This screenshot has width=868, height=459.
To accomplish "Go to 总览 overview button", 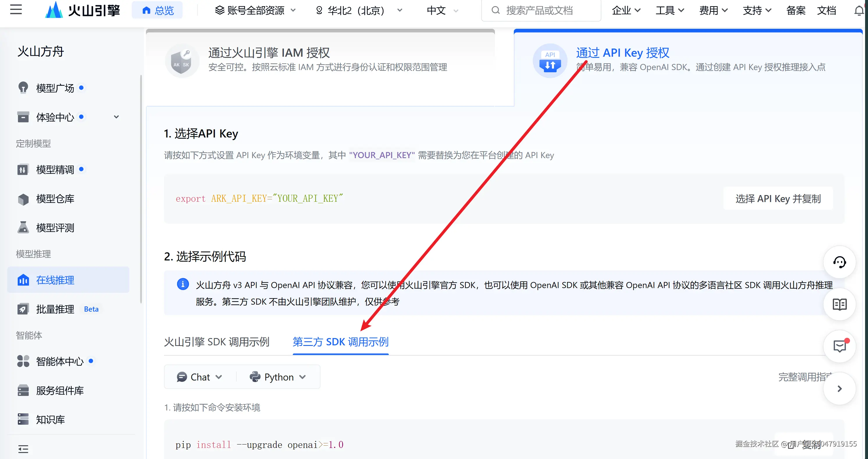I will point(158,10).
